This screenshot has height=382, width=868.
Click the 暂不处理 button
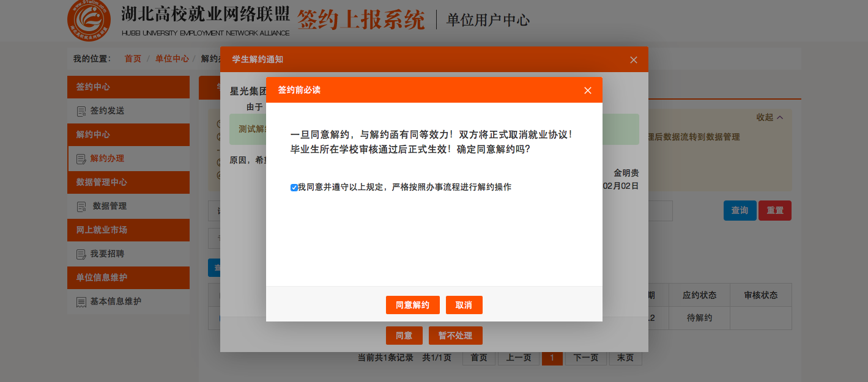(455, 336)
